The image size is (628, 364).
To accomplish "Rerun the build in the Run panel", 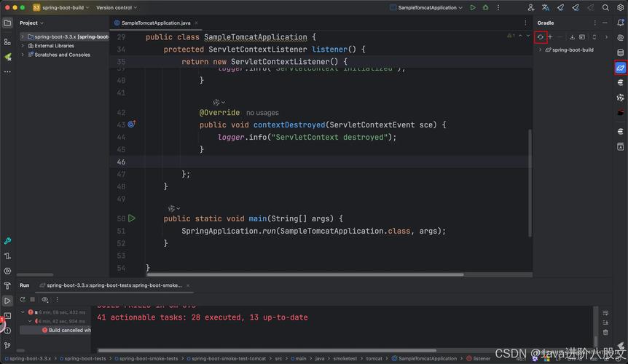I will pos(23,299).
